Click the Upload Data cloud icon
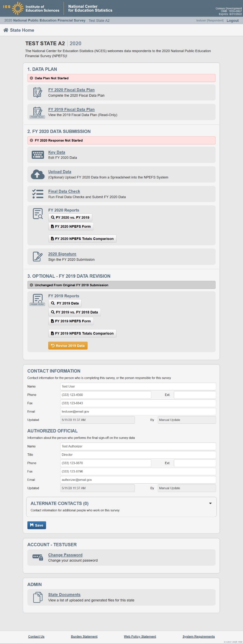Image resolution: width=243 pixels, height=644 pixels. tap(37, 174)
